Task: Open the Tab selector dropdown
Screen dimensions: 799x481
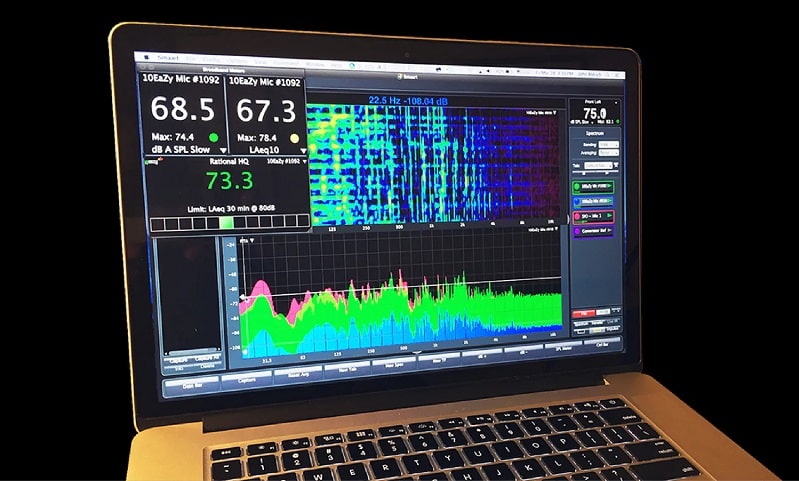Action: [598, 166]
